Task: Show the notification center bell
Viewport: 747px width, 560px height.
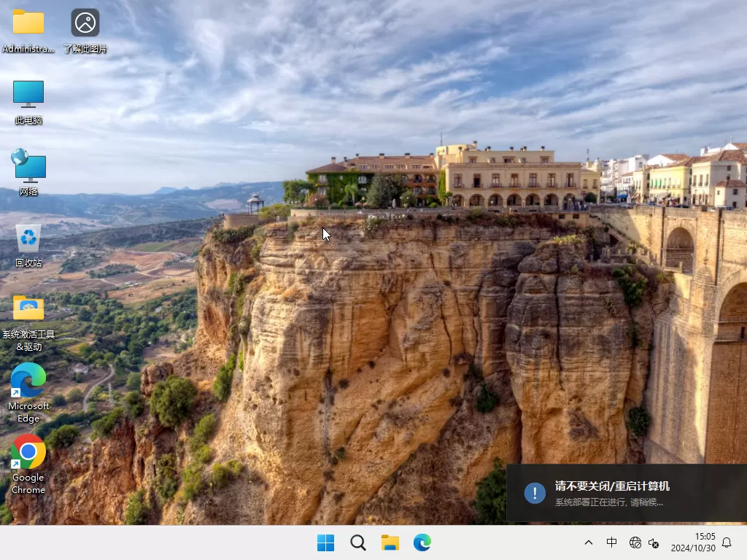Action: [x=727, y=543]
